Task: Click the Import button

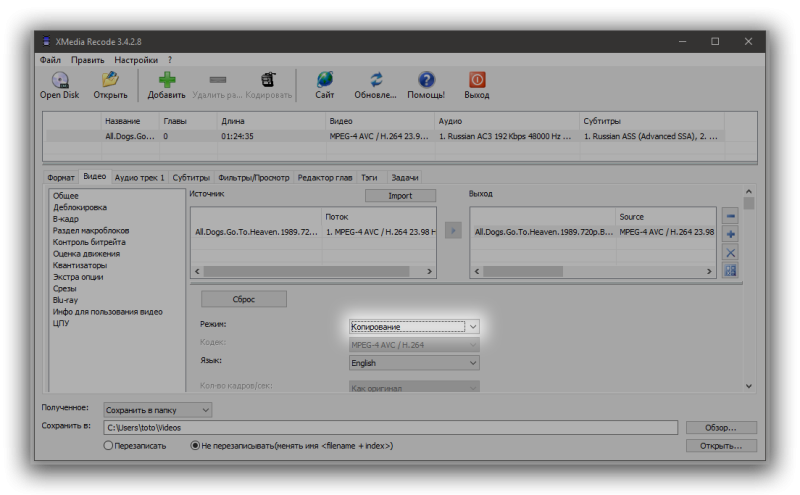Action: pyautogui.click(x=401, y=195)
